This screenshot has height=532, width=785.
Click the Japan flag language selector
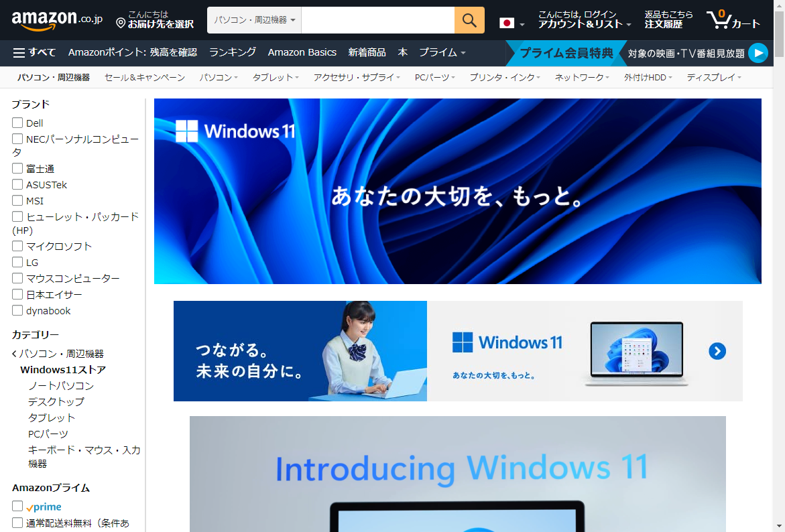click(x=506, y=21)
